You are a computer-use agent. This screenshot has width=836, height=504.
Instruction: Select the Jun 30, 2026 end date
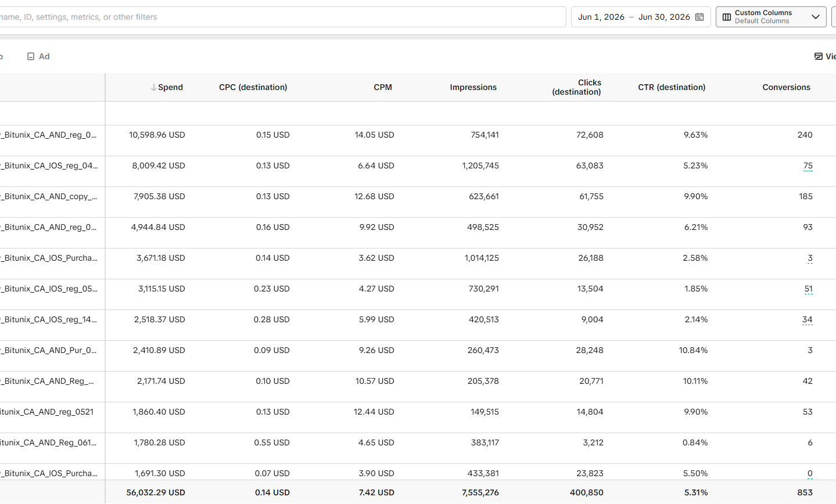click(664, 17)
